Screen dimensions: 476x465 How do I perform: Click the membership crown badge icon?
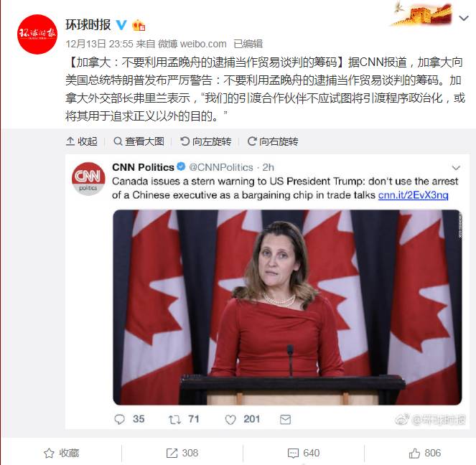(x=139, y=25)
